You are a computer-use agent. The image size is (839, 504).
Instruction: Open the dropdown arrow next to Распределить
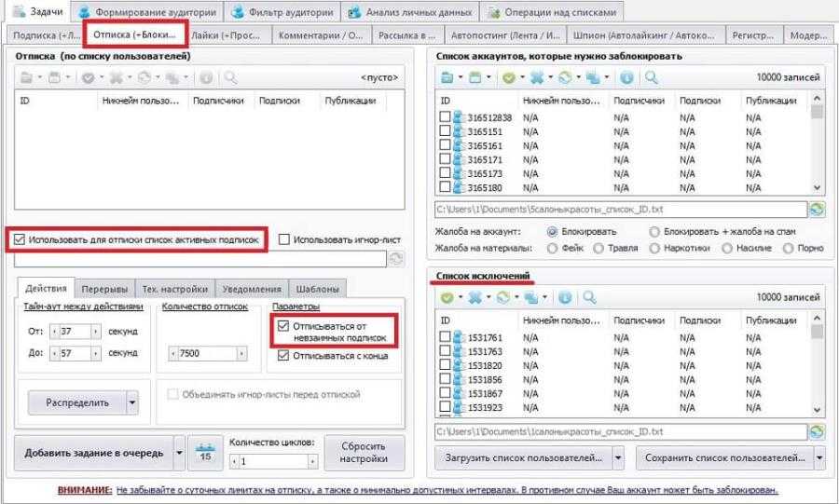tap(131, 402)
